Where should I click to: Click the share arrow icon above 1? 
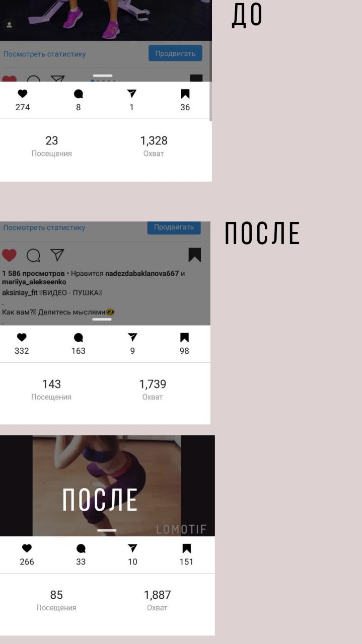tap(131, 94)
